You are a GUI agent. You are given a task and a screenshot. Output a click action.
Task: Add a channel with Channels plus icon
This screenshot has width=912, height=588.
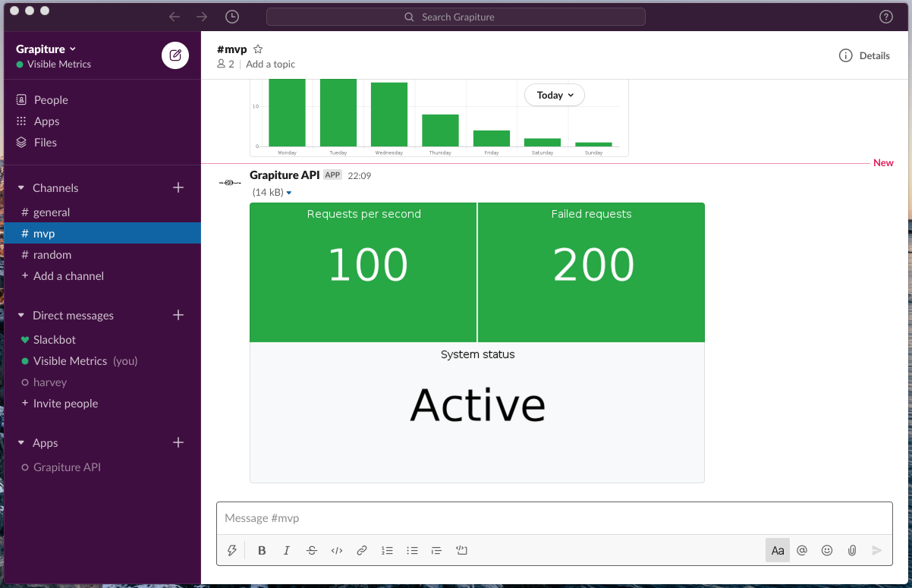pos(178,187)
